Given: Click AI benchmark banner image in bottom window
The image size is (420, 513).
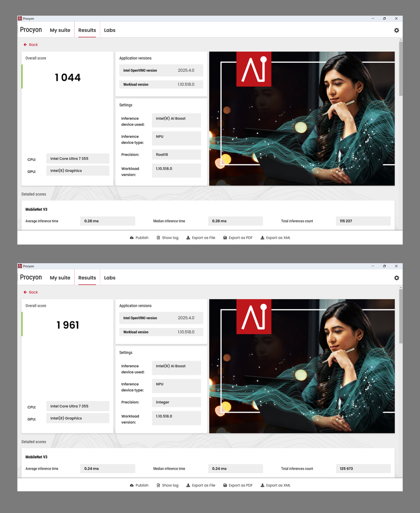Looking at the screenshot, I should (x=302, y=366).
